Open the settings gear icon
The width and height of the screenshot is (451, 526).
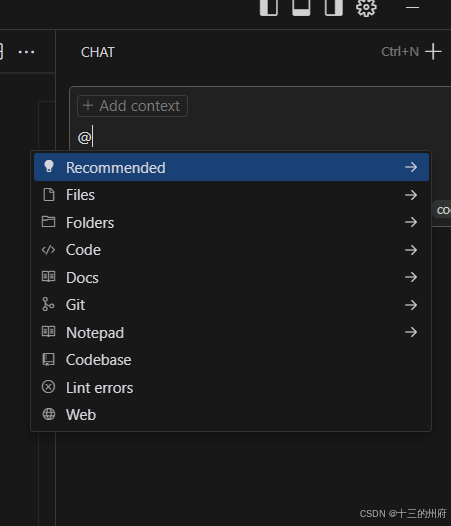point(366,7)
